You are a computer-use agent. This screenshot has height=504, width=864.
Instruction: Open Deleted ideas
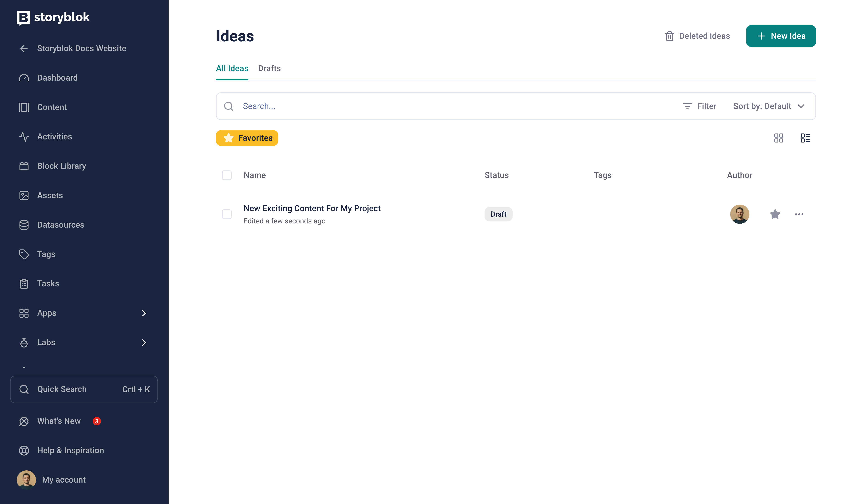697,36
